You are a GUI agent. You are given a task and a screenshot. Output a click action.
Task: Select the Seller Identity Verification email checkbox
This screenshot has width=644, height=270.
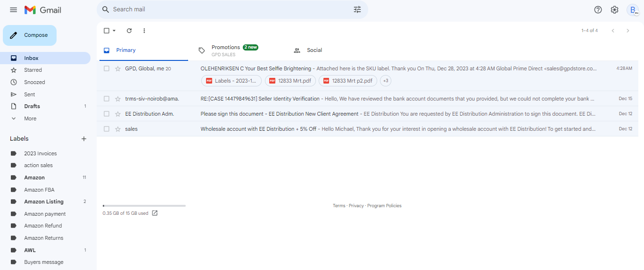(x=107, y=99)
